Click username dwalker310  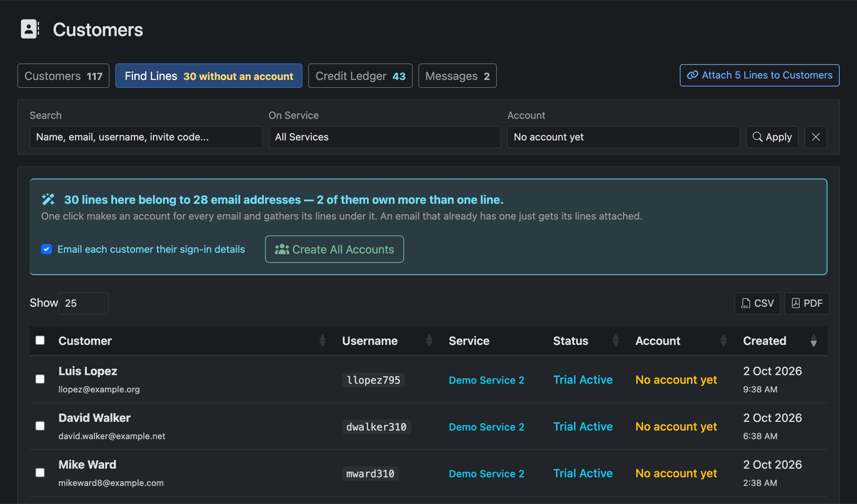point(376,426)
